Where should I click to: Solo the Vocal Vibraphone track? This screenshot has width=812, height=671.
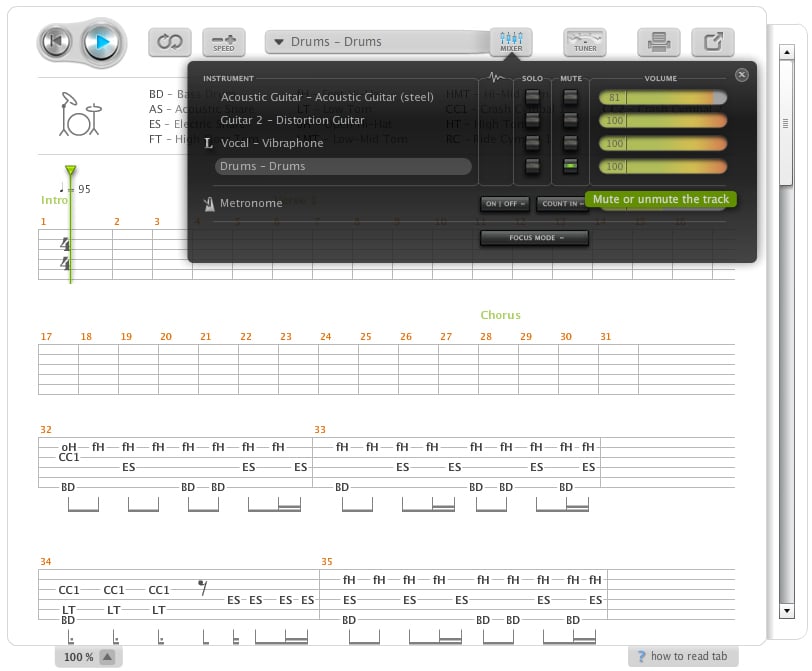point(532,143)
